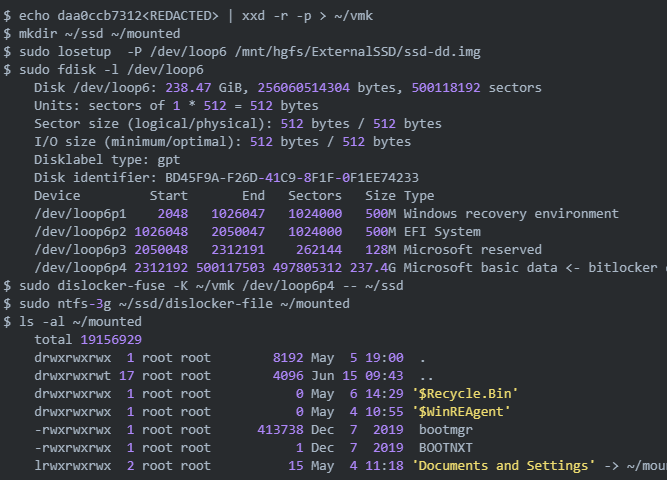Click /dev/loop6p4 Microsoft basic data row

(351, 268)
